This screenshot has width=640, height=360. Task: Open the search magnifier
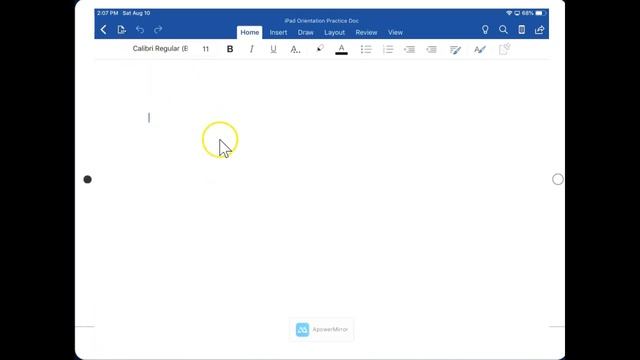[503, 29]
